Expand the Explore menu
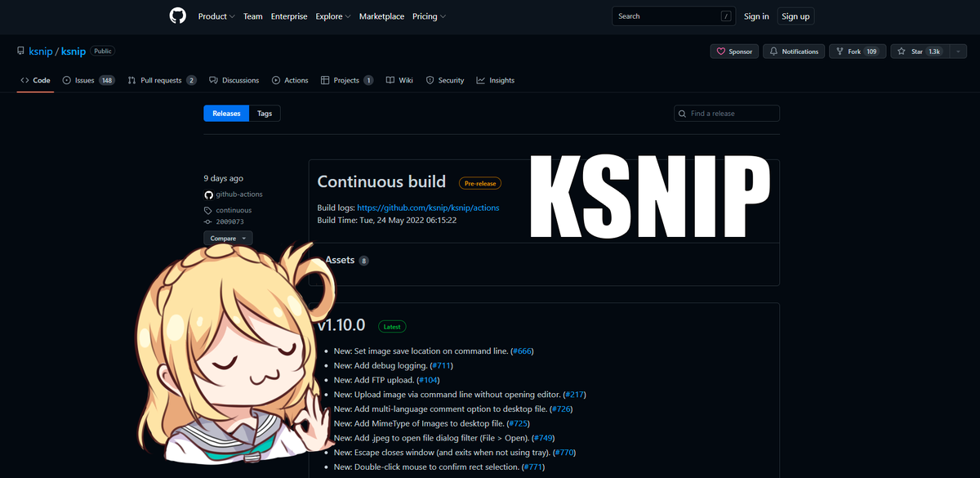Viewport: 980px width, 478px height. 333,16
